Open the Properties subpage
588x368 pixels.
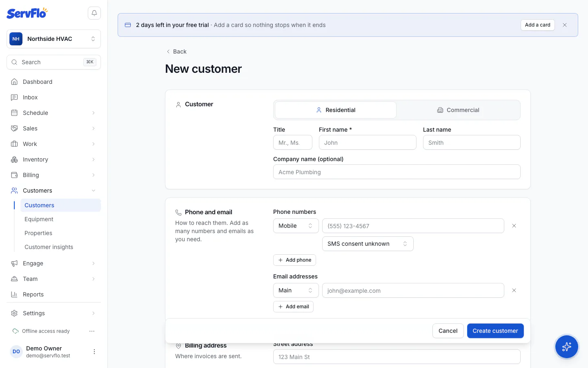click(x=60, y=233)
